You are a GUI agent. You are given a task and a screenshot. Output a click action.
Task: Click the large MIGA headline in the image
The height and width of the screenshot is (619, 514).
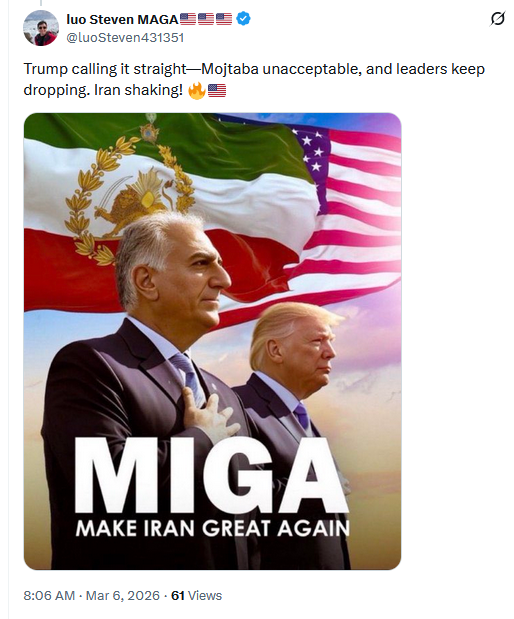pos(211,475)
